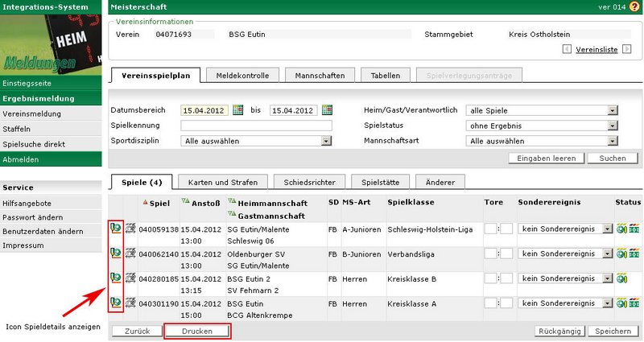Click previous arrow beside Vereinsliste
The width and height of the screenshot is (644, 342).
[568, 49]
